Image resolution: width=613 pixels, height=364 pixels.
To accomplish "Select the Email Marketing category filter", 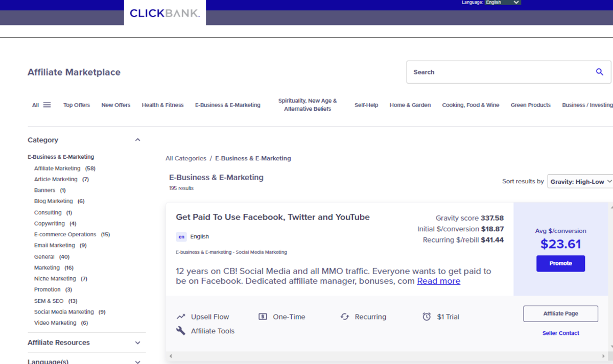I will 54,245.
